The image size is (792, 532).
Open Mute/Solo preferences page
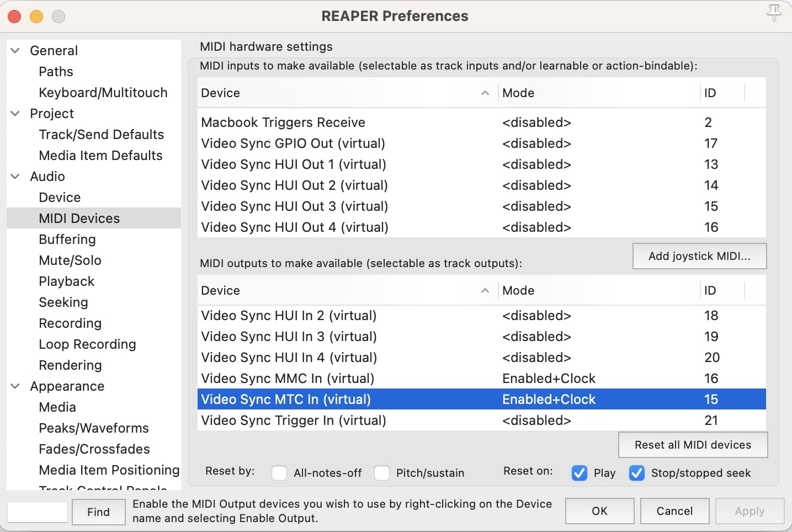pos(70,260)
